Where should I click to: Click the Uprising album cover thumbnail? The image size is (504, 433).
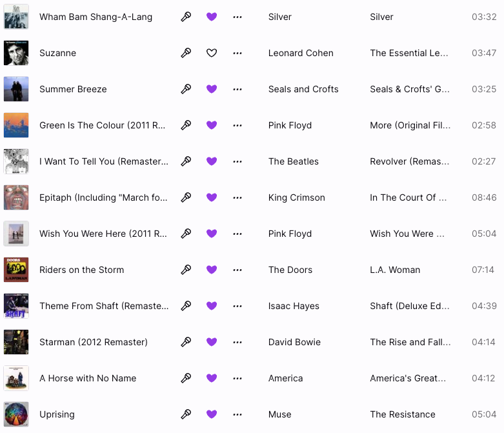click(16, 414)
